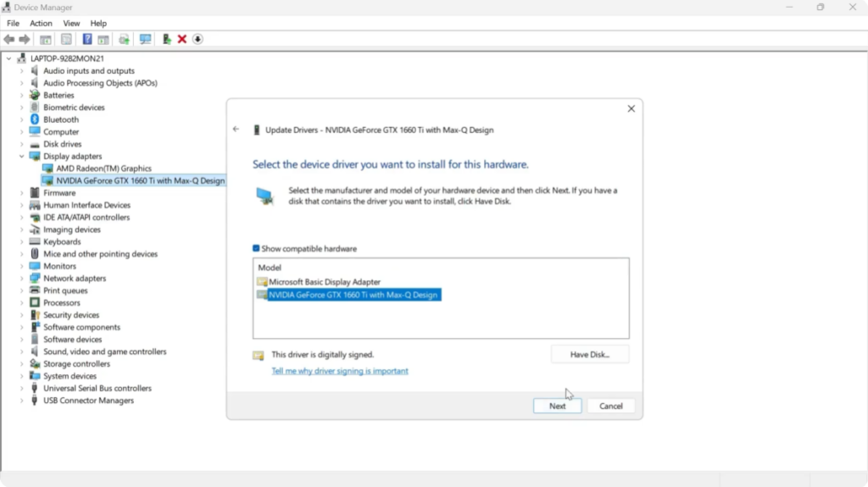Open the Help menu
Image resolution: width=868 pixels, height=487 pixels.
pos(98,23)
